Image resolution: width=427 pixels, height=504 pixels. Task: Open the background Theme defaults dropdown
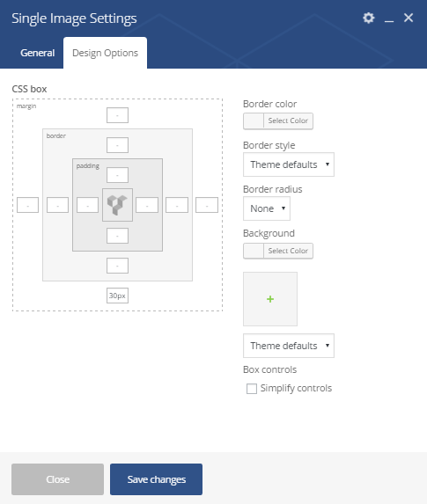(x=289, y=346)
